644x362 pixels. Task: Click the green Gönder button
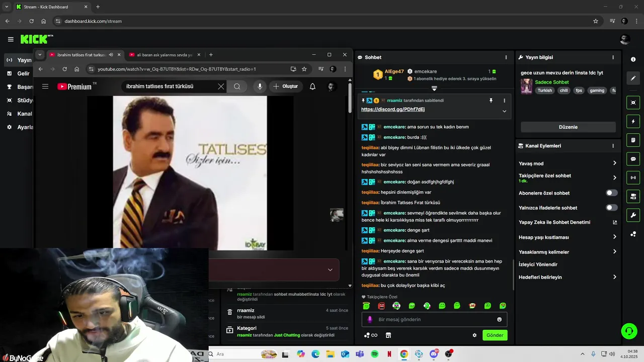[x=495, y=335]
